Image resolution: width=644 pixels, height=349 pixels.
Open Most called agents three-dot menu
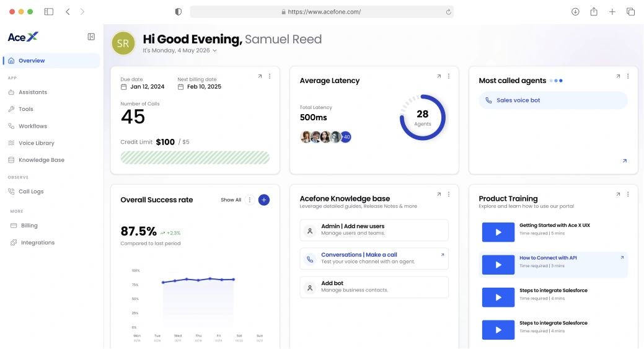point(628,76)
